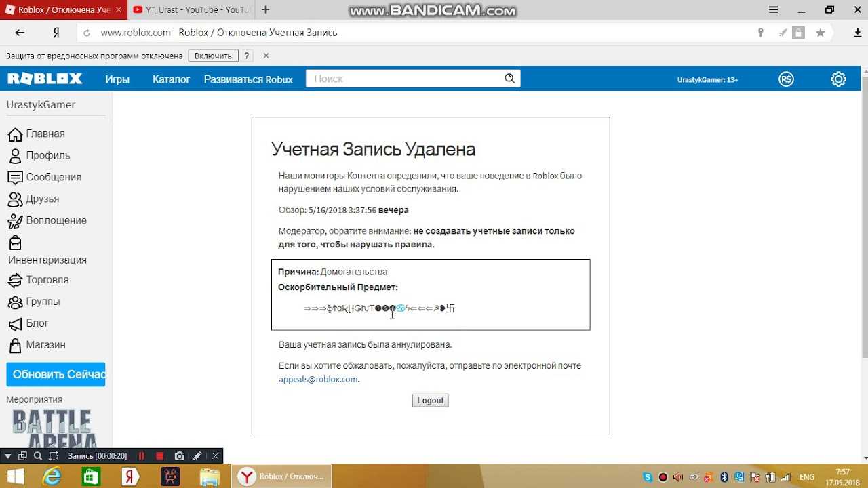Screen dimensions: 868x488
Task: Open Windows Store from taskbar
Action: (x=90, y=476)
